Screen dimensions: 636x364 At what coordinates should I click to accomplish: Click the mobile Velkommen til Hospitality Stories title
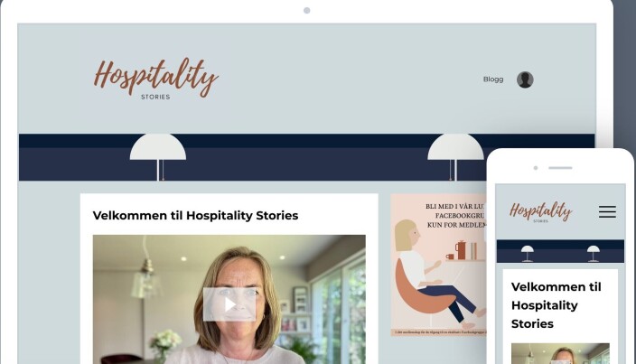[x=556, y=305]
